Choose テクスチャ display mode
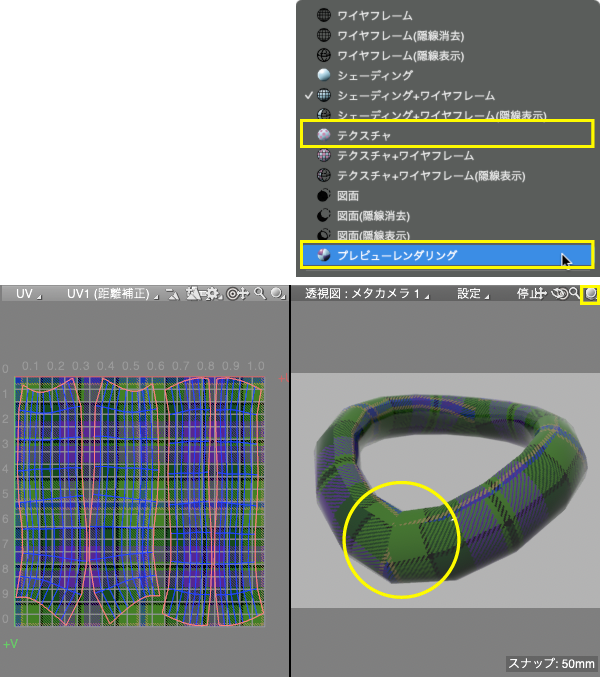 click(364, 133)
